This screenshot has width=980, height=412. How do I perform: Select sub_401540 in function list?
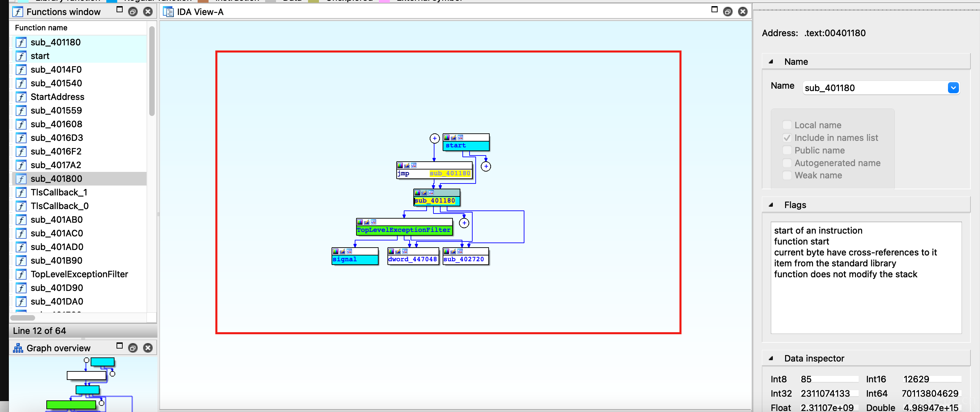[x=79, y=84]
